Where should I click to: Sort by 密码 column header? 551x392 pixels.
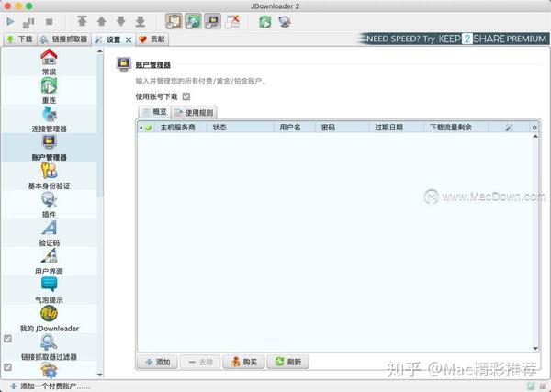[343, 128]
